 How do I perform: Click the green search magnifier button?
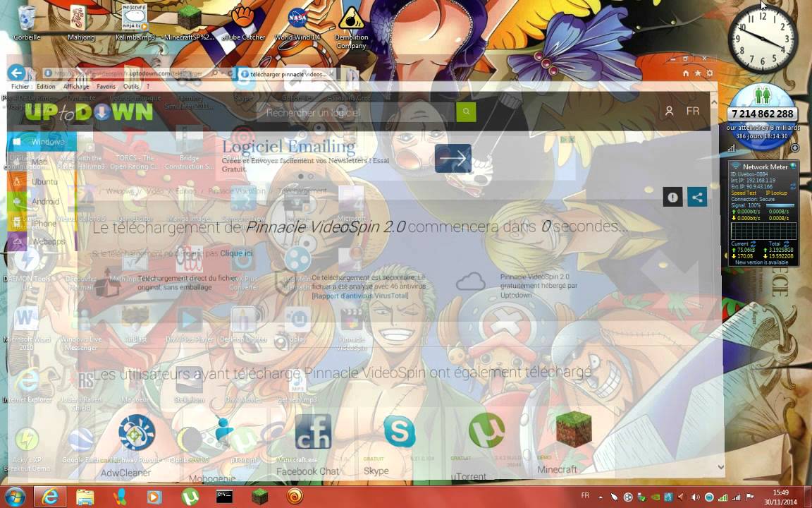466,112
